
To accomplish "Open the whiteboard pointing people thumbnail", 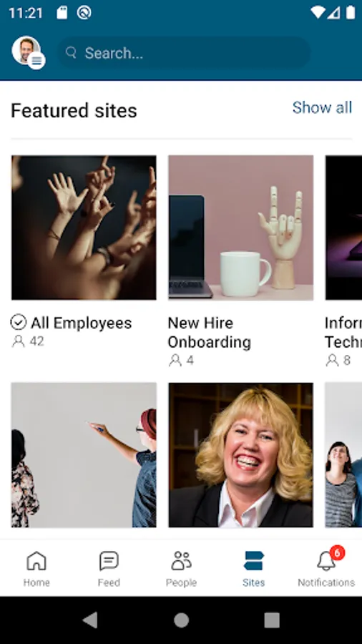I will pos(84,455).
